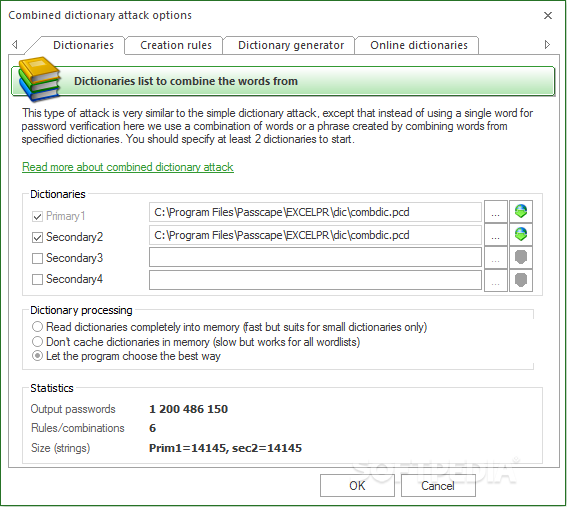Click the greyed download icon for Secondary4
567x507 pixels.
point(521,280)
